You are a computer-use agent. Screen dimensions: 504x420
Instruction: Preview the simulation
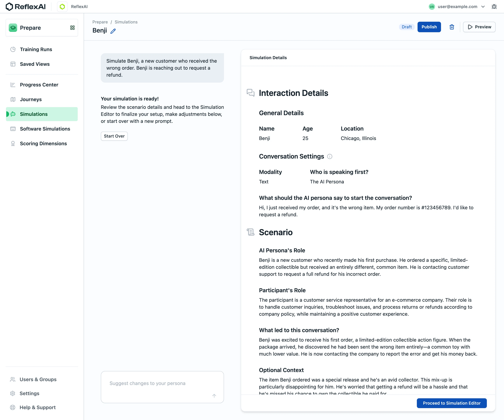[x=479, y=27]
